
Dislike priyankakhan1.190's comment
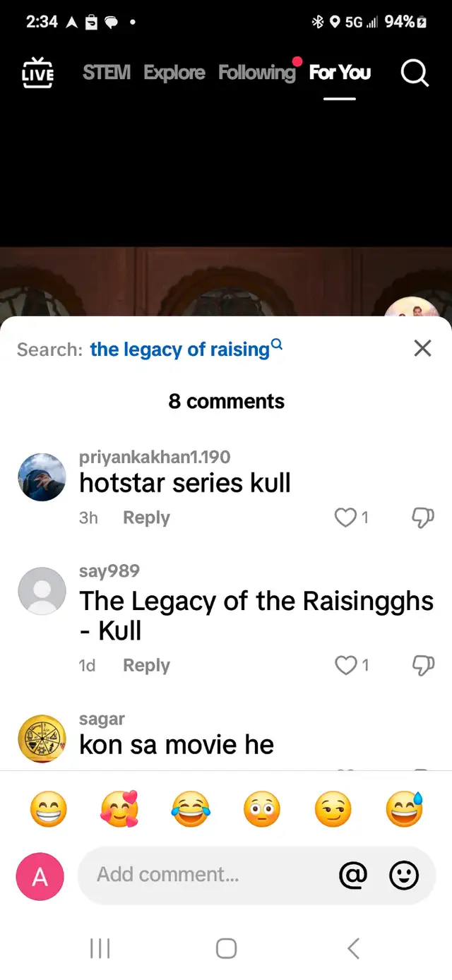click(422, 518)
